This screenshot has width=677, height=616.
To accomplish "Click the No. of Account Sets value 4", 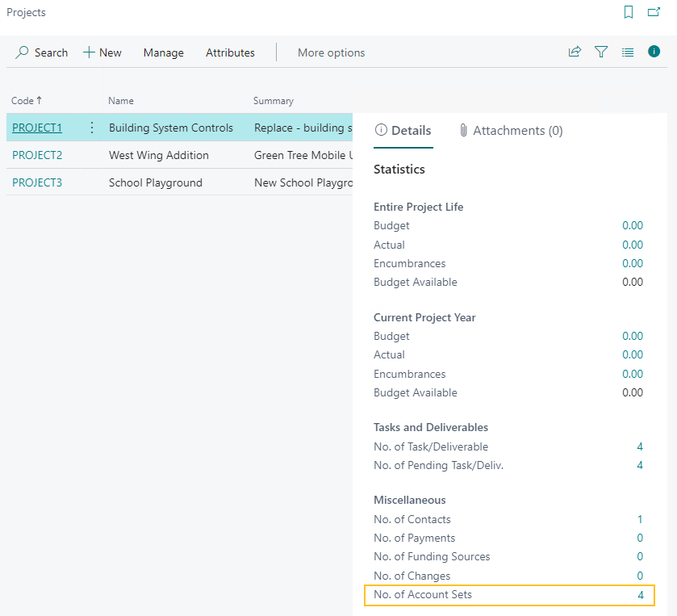I will [640, 594].
